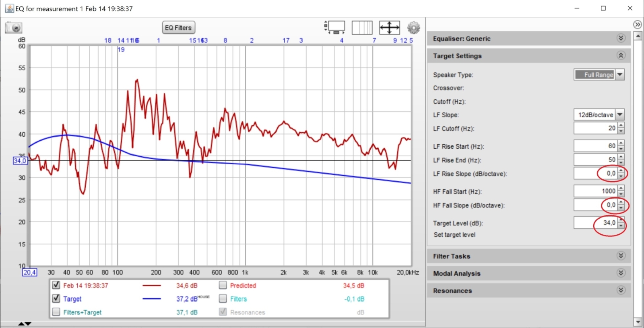Click the EQ Filters button

point(178,28)
